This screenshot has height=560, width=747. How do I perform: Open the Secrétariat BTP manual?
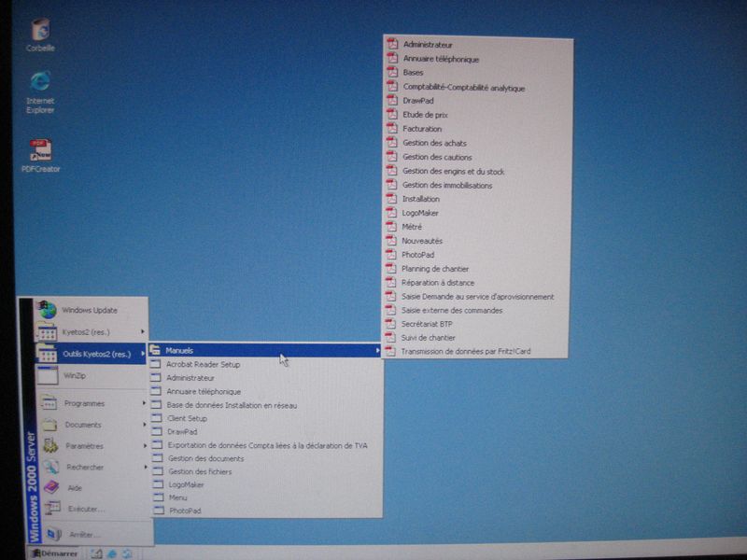[x=476, y=324]
